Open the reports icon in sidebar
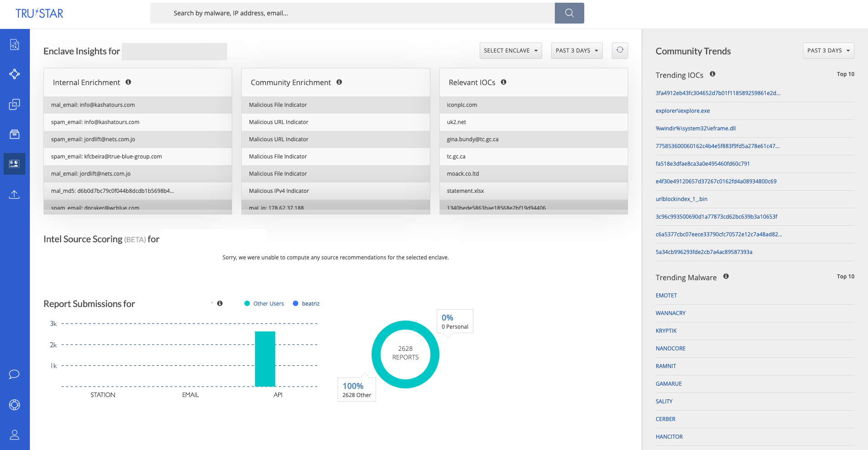The image size is (868, 450). point(14,44)
